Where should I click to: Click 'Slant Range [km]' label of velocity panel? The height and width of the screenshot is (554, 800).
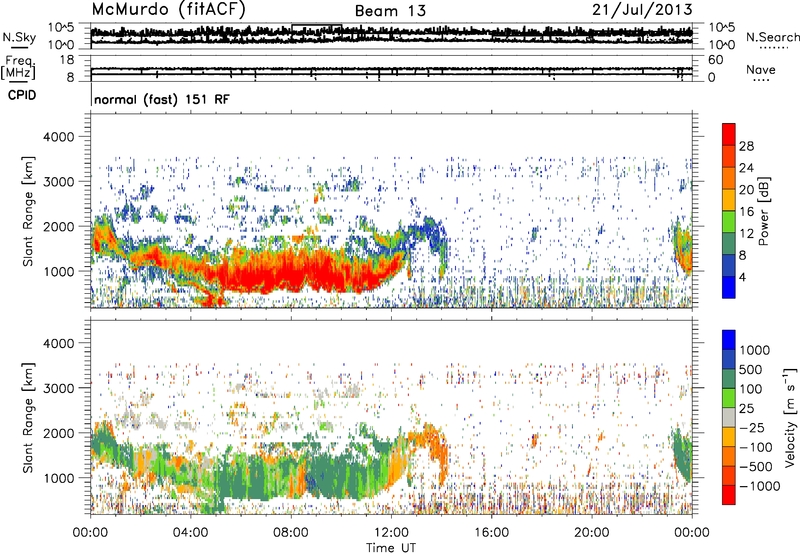[28, 418]
